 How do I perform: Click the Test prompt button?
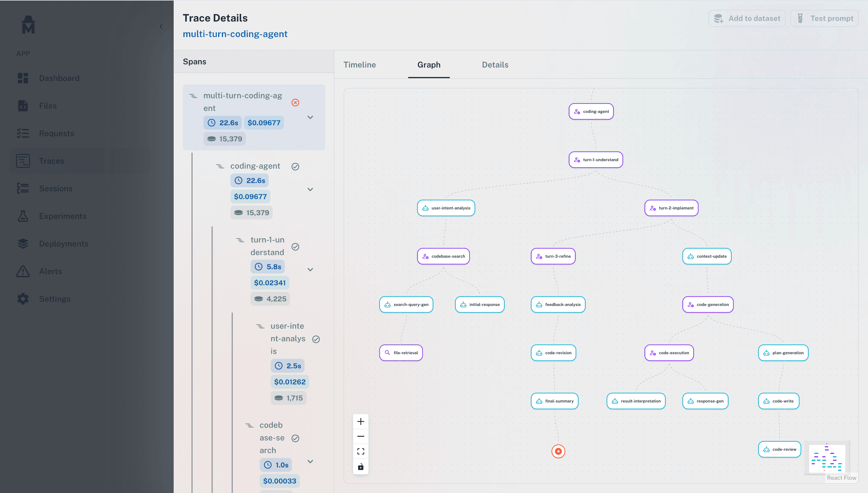[x=824, y=18]
